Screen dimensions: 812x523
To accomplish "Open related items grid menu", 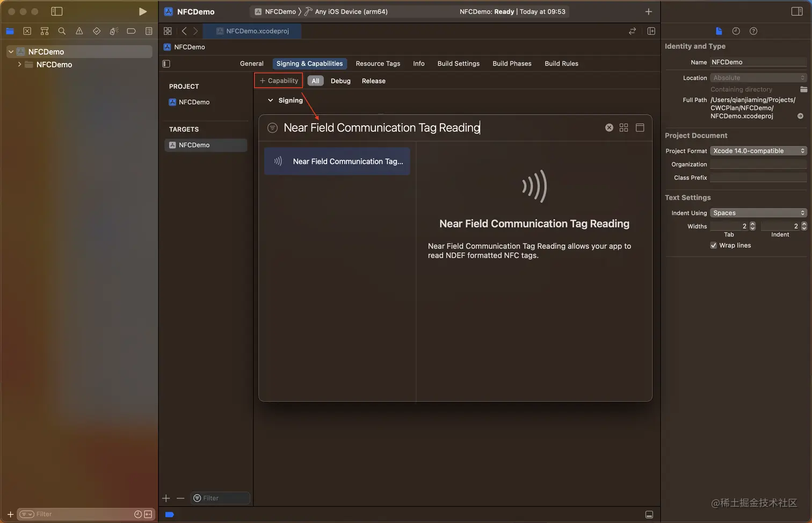I will tap(168, 31).
